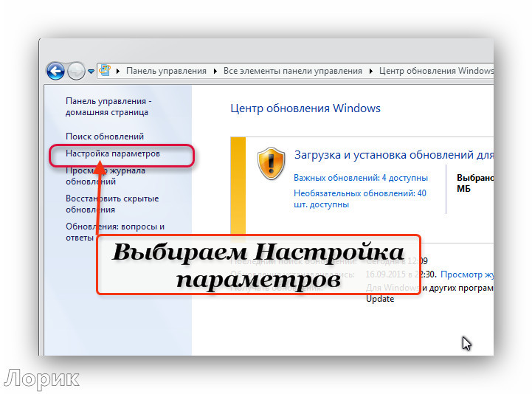The width and height of the screenshot is (532, 394).
Task: Open Настройка параметров in sidebar
Action: click(x=113, y=153)
